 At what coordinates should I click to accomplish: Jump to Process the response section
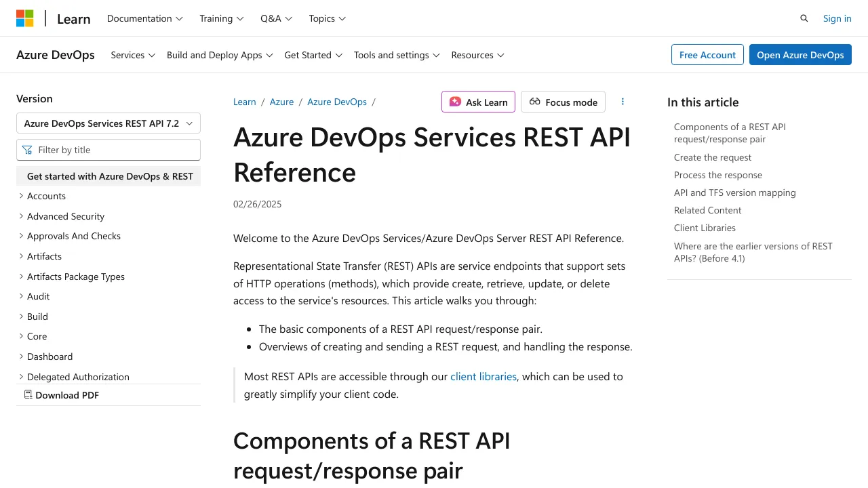pos(718,175)
